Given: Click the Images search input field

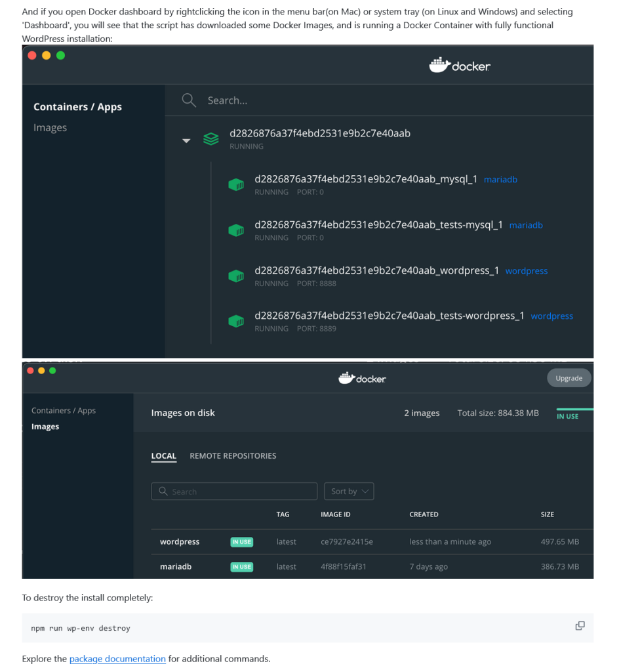Looking at the screenshot, I should point(234,491).
